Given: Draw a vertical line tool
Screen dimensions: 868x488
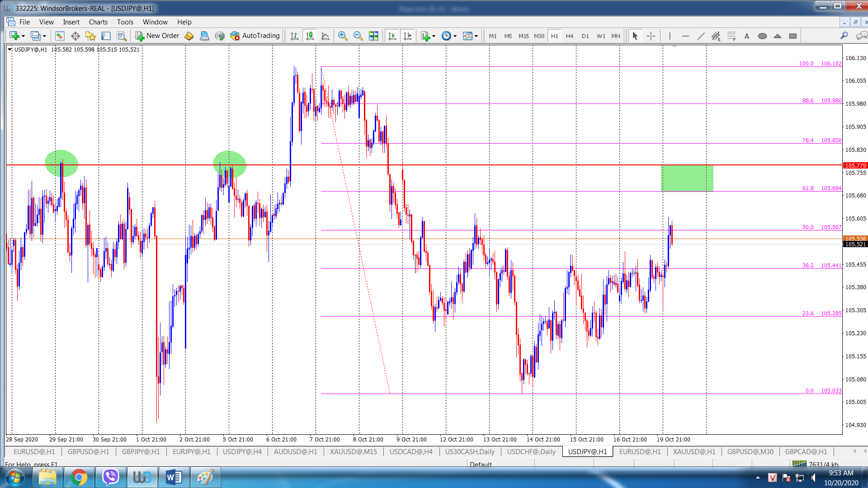Looking at the screenshot, I should point(670,36).
